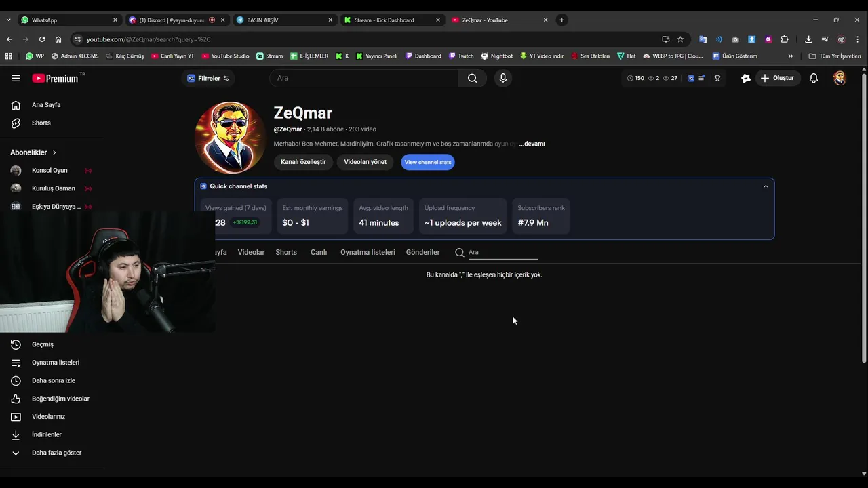Expand the Abonelikler section chevron
This screenshot has height=488, width=868.
point(54,152)
